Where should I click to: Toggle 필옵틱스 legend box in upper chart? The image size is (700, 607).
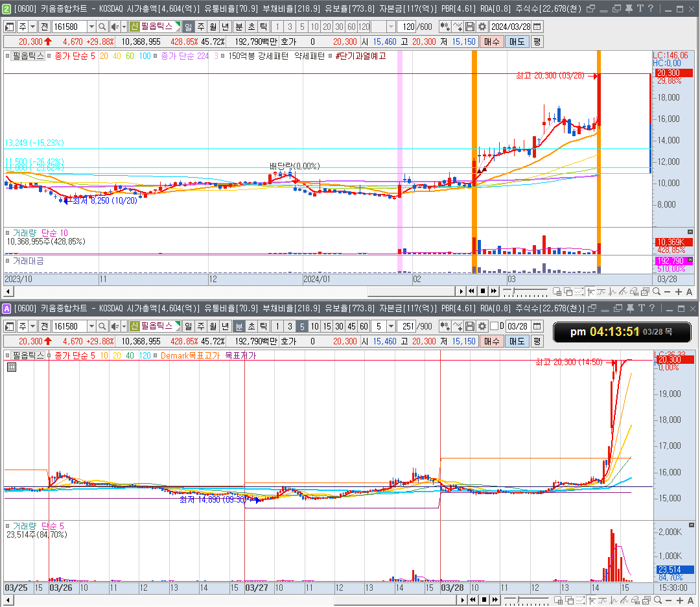pos(8,56)
